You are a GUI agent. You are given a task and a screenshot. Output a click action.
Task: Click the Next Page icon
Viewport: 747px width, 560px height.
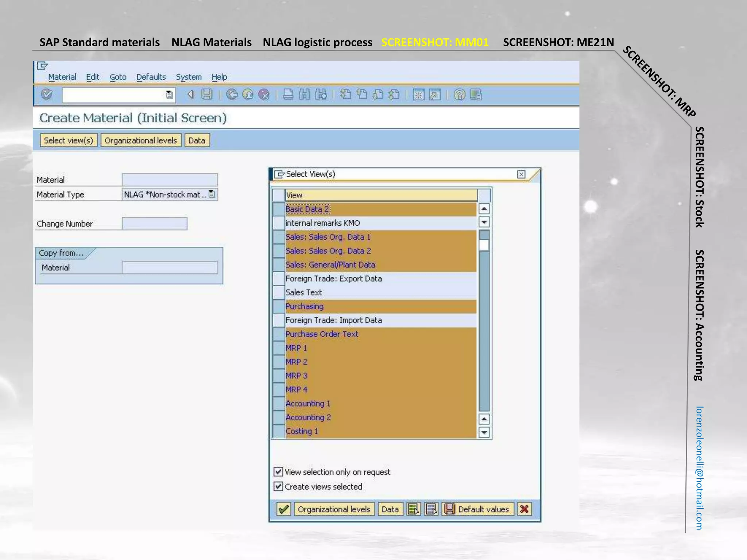tap(378, 95)
